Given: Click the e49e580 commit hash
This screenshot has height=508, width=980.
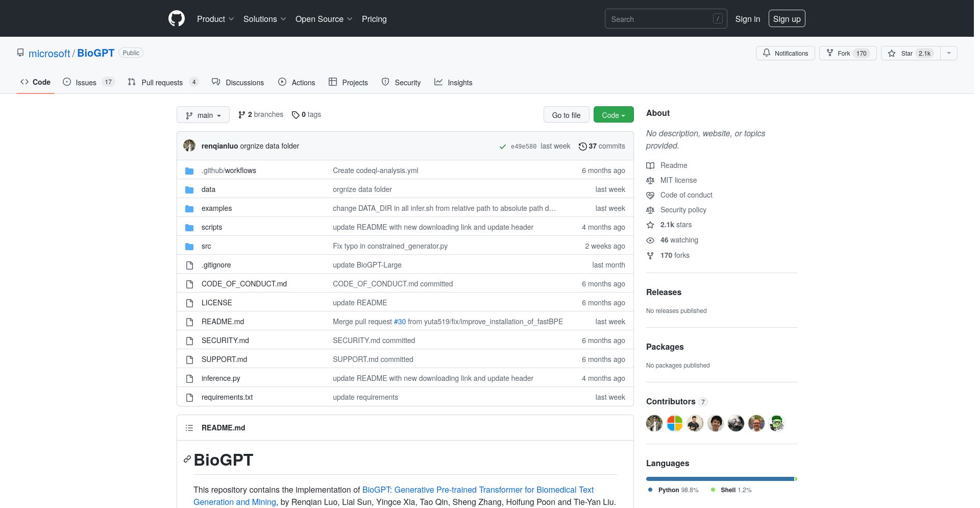Looking at the screenshot, I should tap(524, 147).
